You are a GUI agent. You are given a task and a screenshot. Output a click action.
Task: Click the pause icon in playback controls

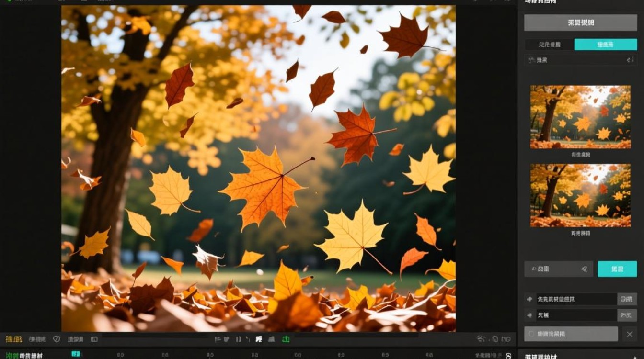click(238, 339)
